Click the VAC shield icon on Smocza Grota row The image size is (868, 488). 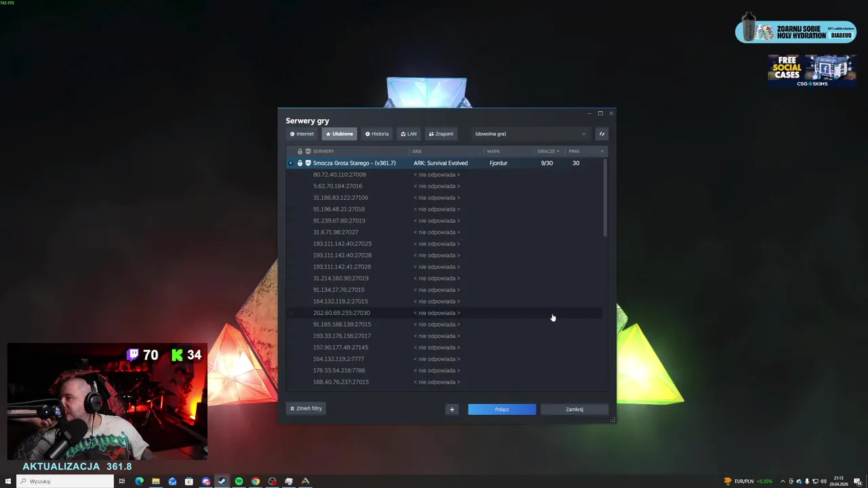coord(308,163)
